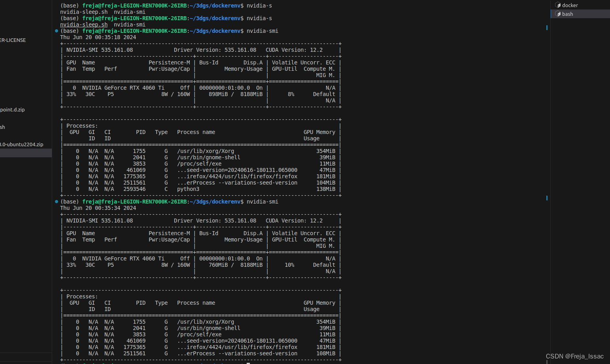Screen dimensions: 610x364
Task: Click the upper blue marker on the overview ruler
Action: 547,28
